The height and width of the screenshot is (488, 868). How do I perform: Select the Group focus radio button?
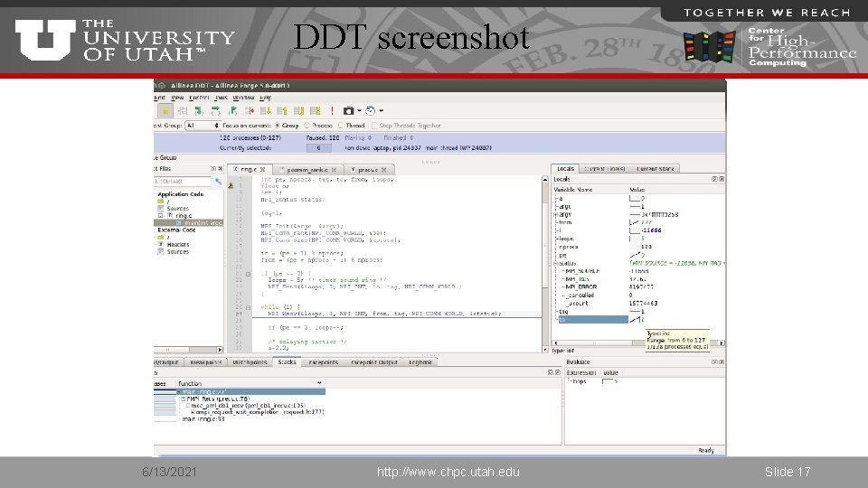pos(278,126)
